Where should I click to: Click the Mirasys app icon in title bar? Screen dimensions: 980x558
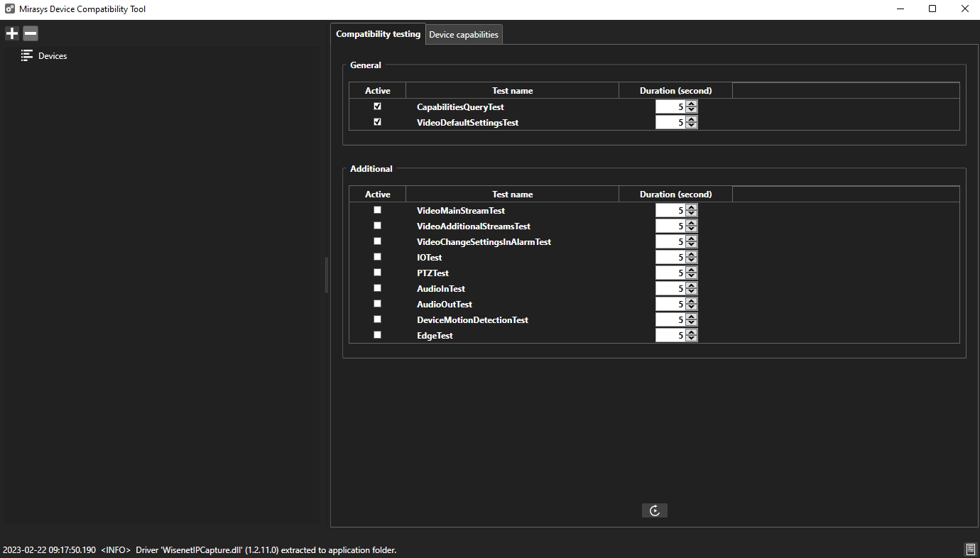pos(10,9)
